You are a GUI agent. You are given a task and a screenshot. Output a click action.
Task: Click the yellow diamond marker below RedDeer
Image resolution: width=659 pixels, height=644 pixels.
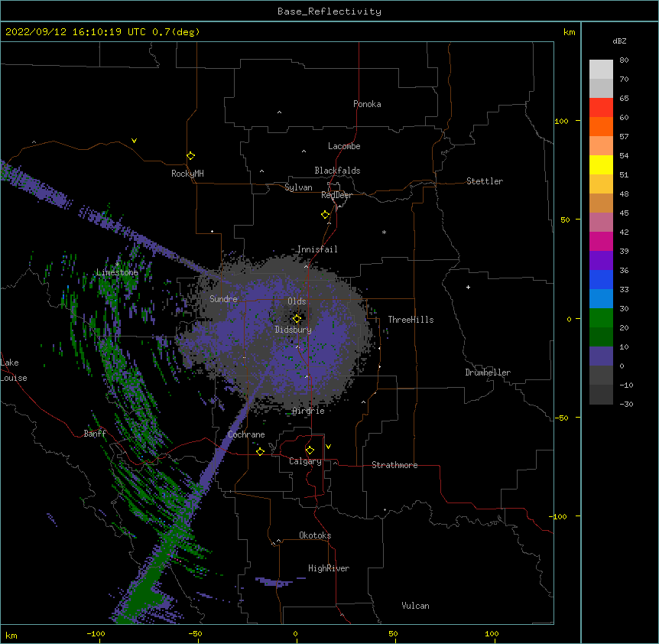tap(326, 215)
